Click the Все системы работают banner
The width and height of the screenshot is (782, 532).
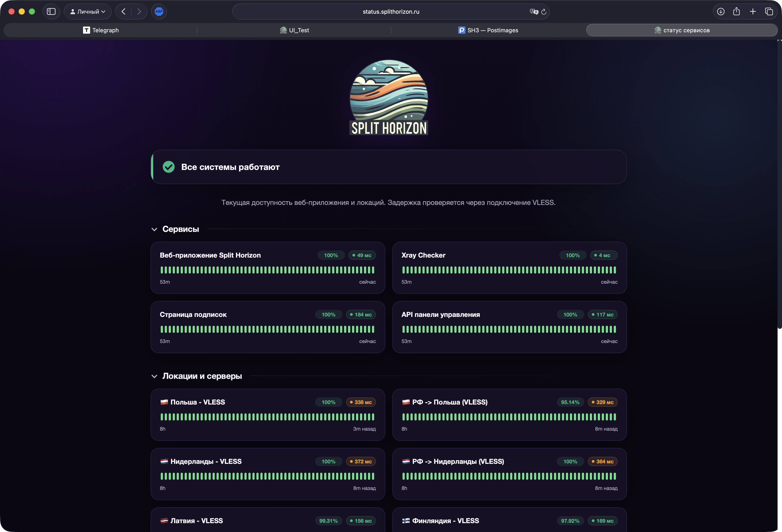tap(389, 167)
